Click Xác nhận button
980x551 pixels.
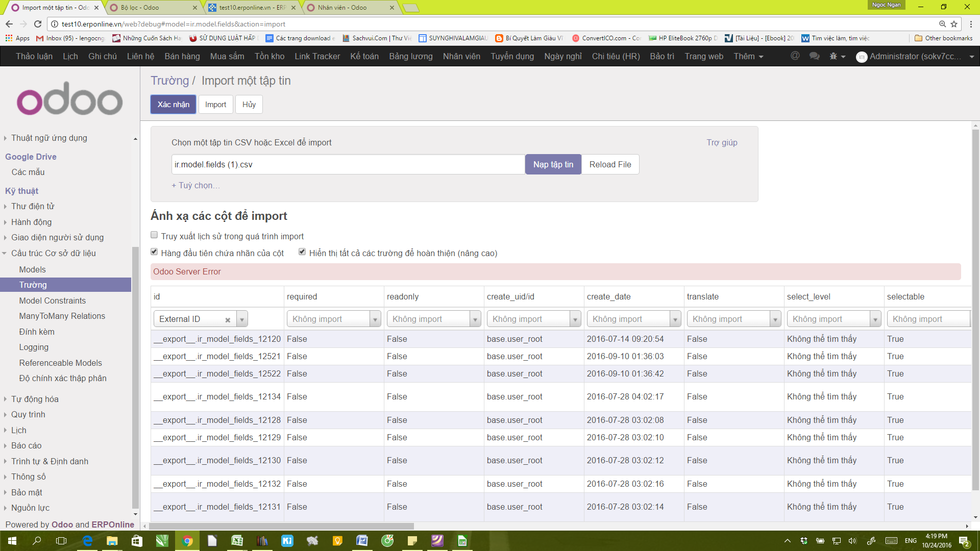tap(173, 105)
